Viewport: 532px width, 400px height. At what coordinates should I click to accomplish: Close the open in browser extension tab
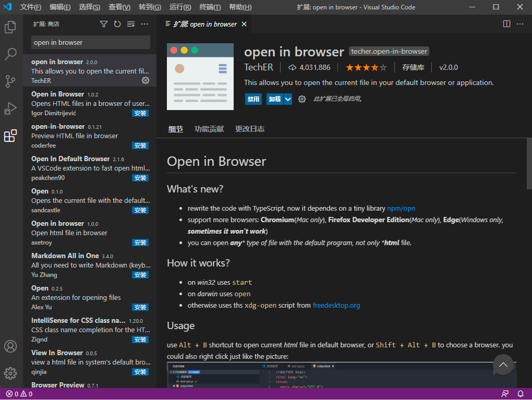tap(244, 24)
